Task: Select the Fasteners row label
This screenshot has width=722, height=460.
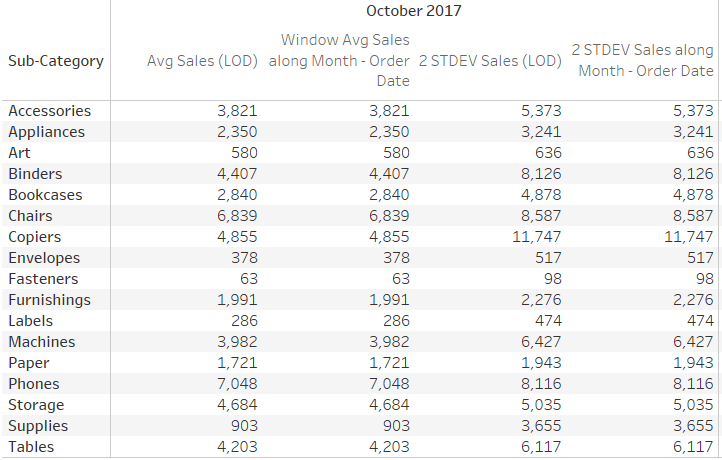Action: coord(42,279)
